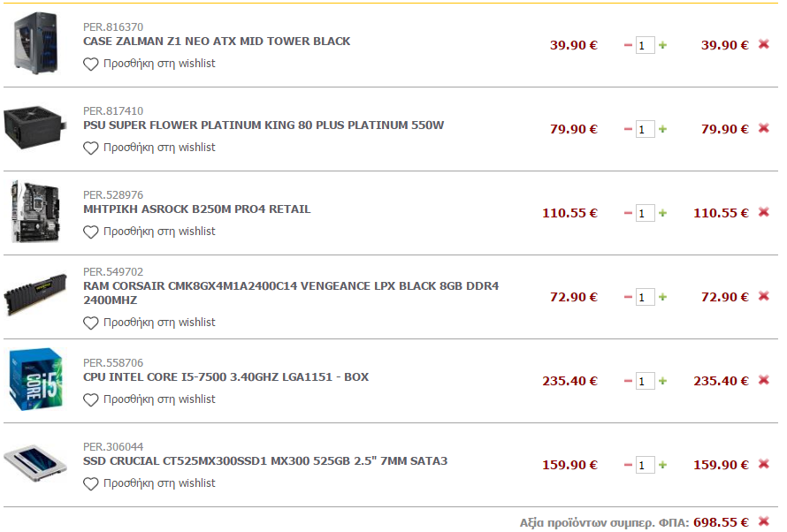Open SSD CRUCIAL MX300 525GB product link
This screenshot has height=532, width=787.
265,460
